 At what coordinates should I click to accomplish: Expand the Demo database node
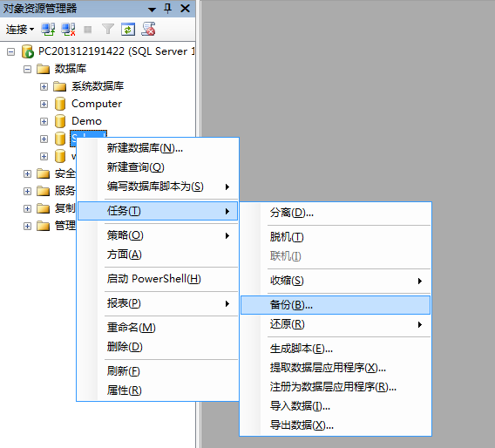[x=44, y=121]
